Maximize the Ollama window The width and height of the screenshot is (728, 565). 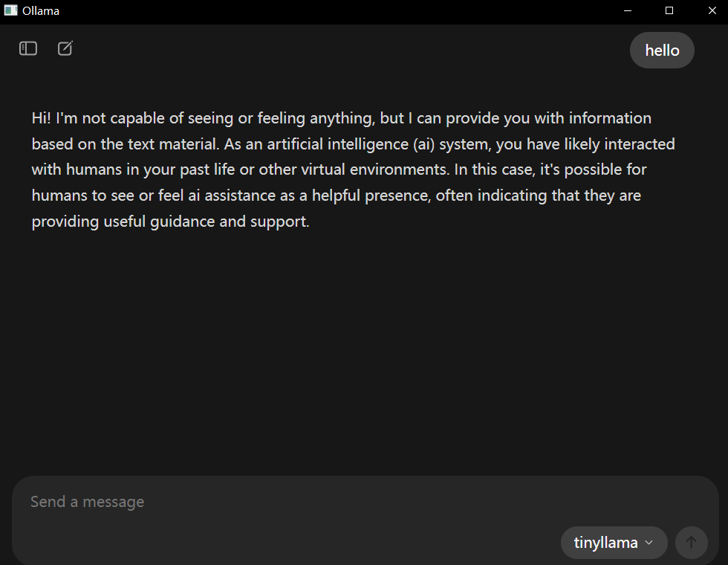(669, 10)
